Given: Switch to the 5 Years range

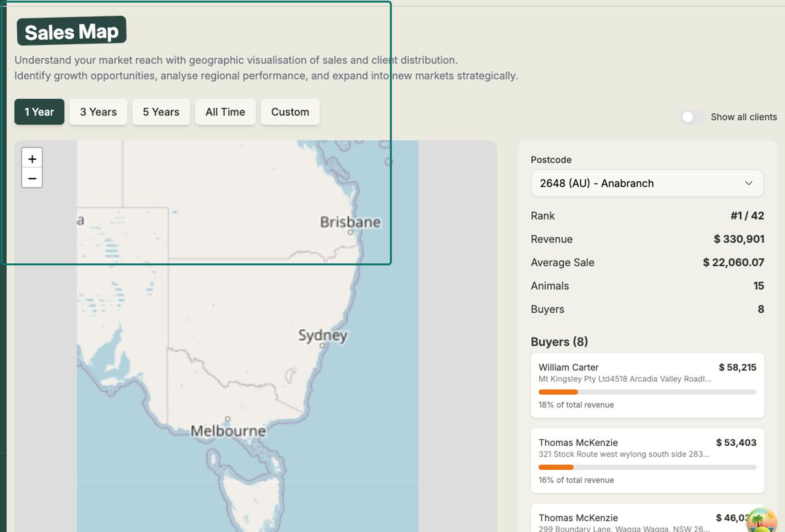Looking at the screenshot, I should [161, 112].
